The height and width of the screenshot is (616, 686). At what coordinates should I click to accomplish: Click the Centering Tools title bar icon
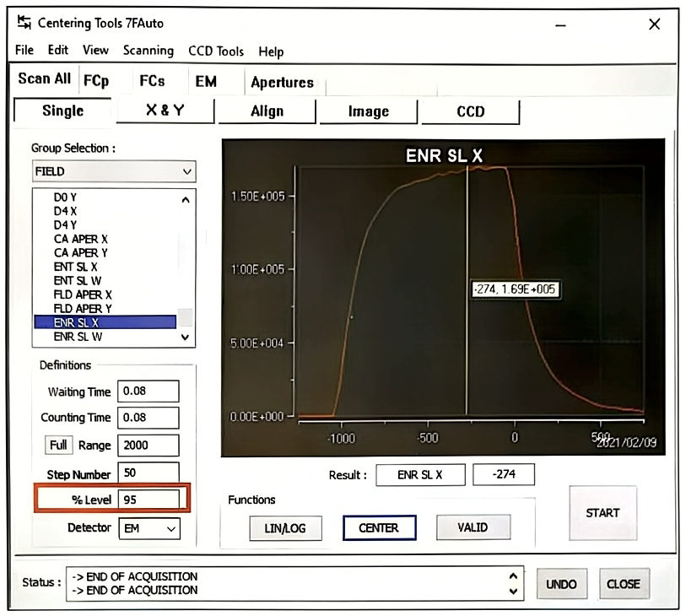[x=24, y=22]
